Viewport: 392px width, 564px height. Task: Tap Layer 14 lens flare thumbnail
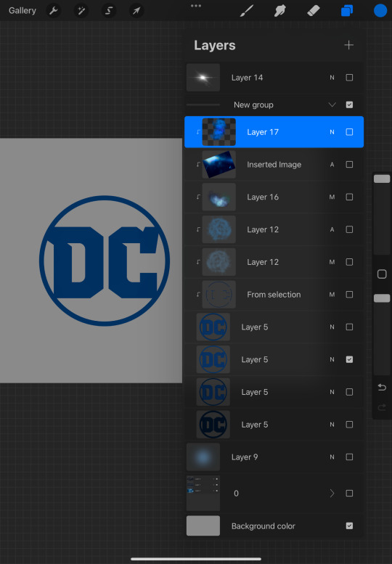[x=203, y=78]
